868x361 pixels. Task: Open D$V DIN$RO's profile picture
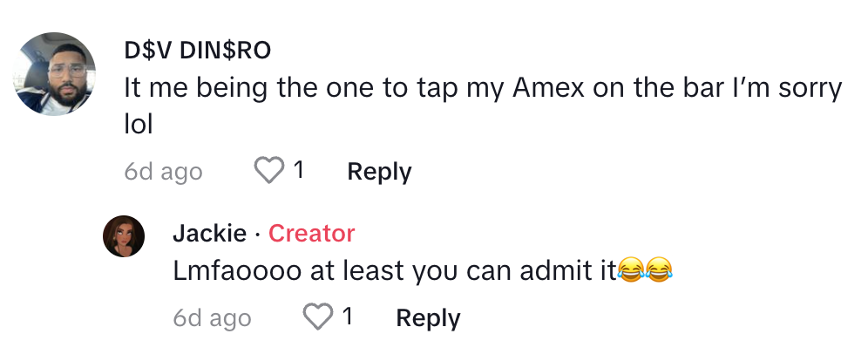coord(57,75)
